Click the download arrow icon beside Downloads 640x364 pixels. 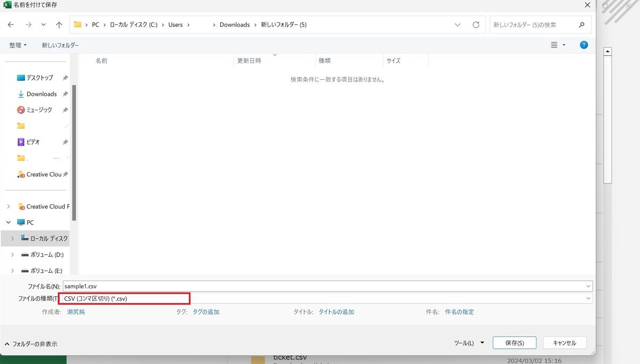pos(21,94)
